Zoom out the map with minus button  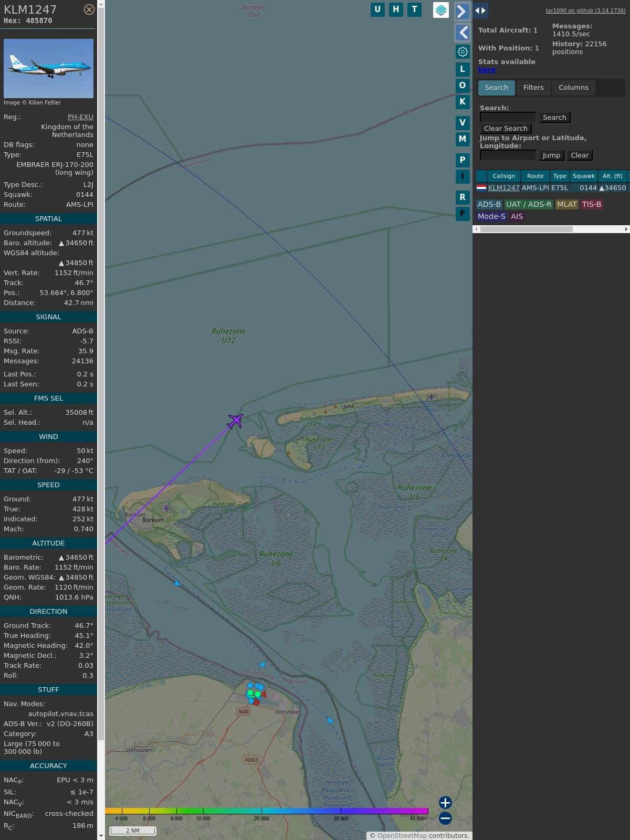coord(445,818)
